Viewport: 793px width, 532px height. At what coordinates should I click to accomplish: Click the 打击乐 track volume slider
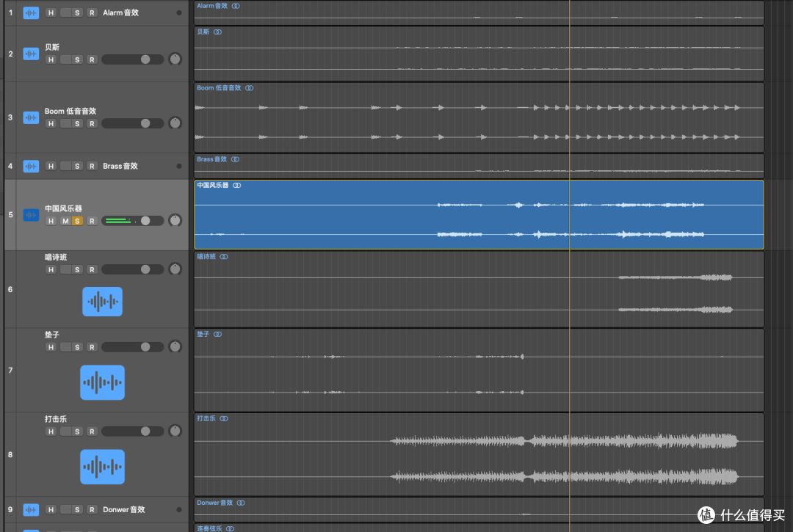132,431
